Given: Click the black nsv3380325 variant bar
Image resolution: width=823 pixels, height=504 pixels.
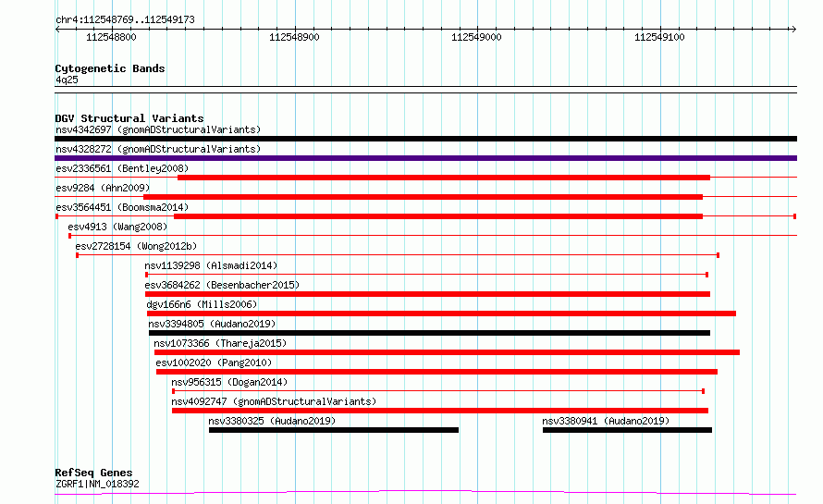Looking at the screenshot, I should [x=334, y=430].
